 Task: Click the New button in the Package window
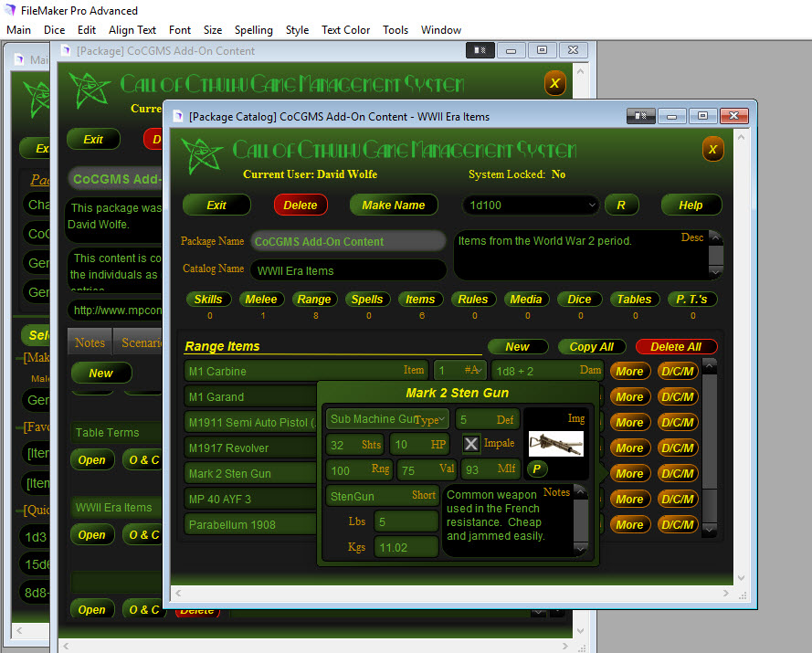pyautogui.click(x=101, y=373)
